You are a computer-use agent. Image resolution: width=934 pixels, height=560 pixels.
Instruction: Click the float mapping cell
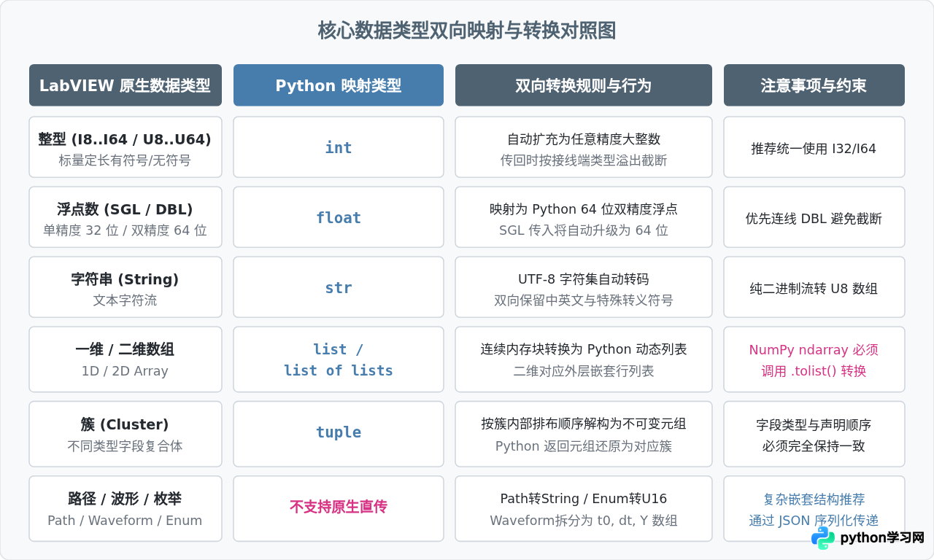[x=339, y=217]
